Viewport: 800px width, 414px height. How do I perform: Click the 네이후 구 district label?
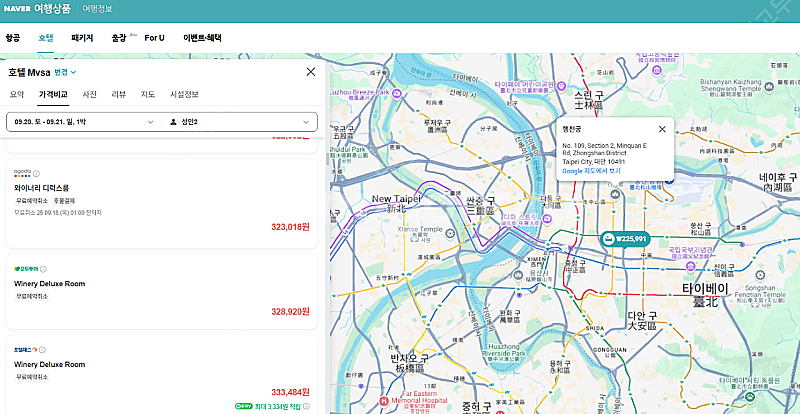click(x=778, y=182)
